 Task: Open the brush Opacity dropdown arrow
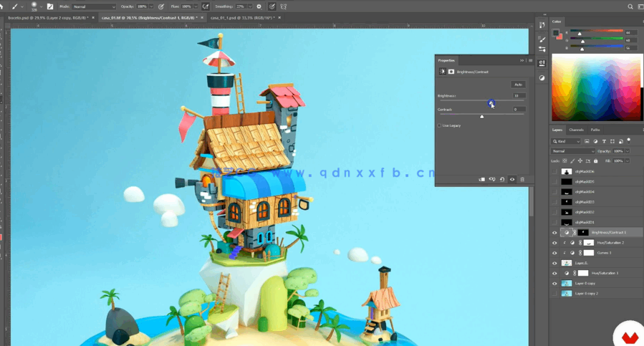152,6
